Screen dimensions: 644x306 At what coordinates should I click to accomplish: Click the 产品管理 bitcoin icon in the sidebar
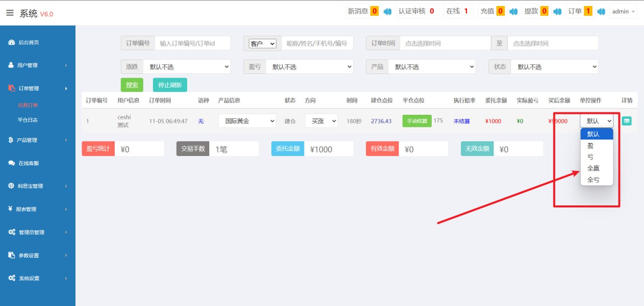point(12,140)
